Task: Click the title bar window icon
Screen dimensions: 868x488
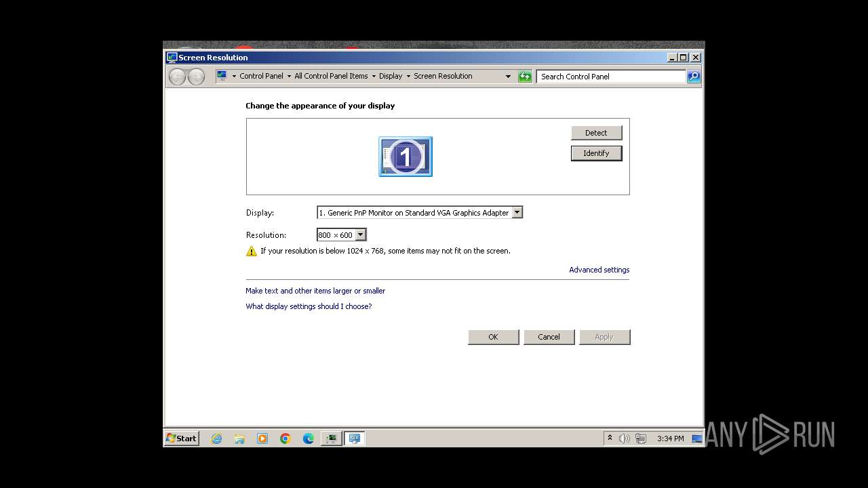Action: 172,58
